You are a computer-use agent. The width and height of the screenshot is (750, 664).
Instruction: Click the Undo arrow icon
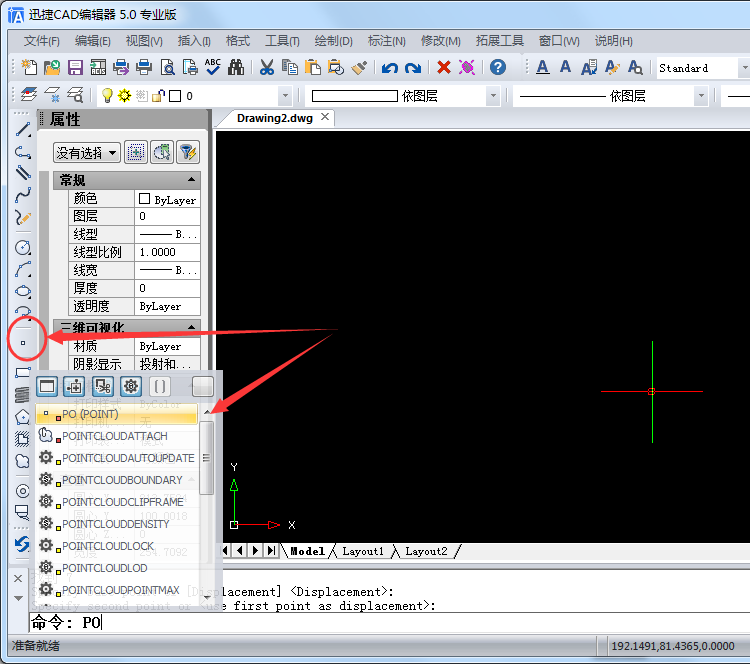point(389,68)
